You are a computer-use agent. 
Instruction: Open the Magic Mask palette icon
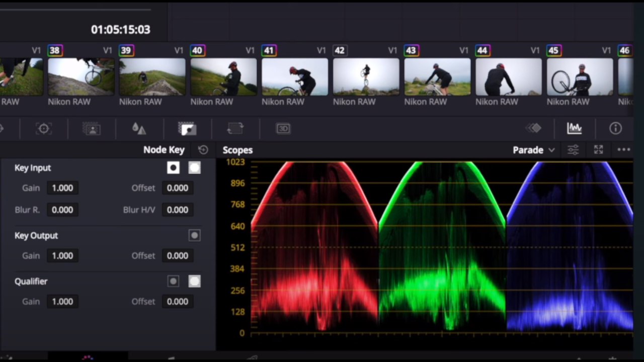tap(92, 129)
